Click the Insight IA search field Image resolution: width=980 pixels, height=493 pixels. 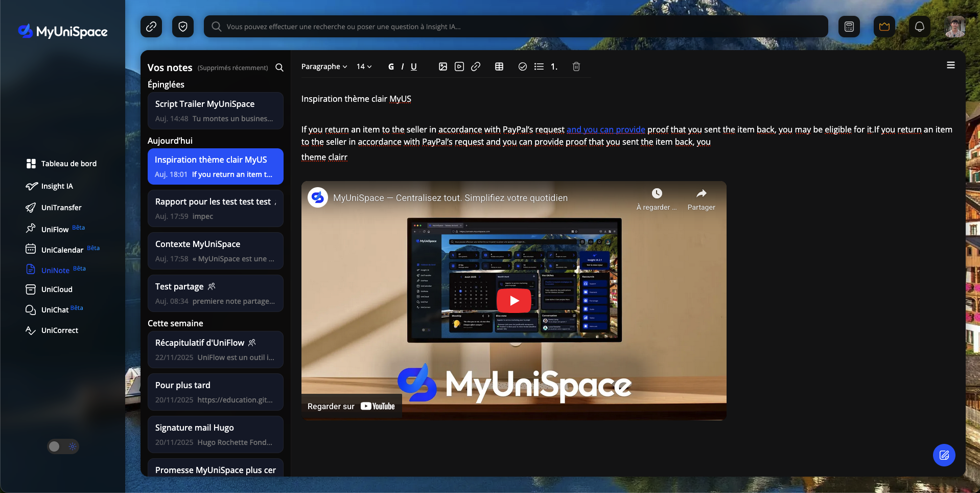point(516,27)
